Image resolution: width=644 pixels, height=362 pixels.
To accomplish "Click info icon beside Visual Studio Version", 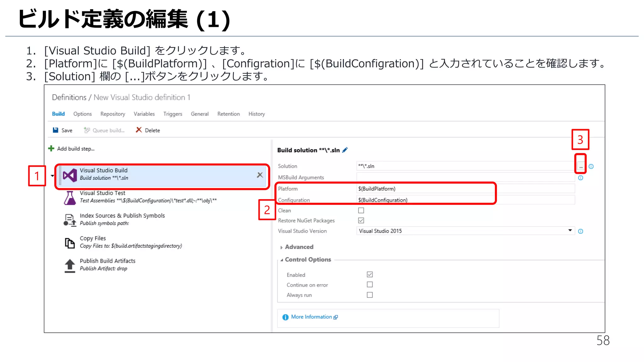I will pyautogui.click(x=581, y=231).
